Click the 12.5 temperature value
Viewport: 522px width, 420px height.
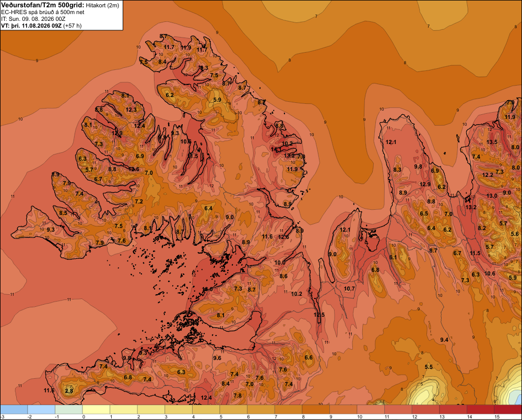[319, 315]
